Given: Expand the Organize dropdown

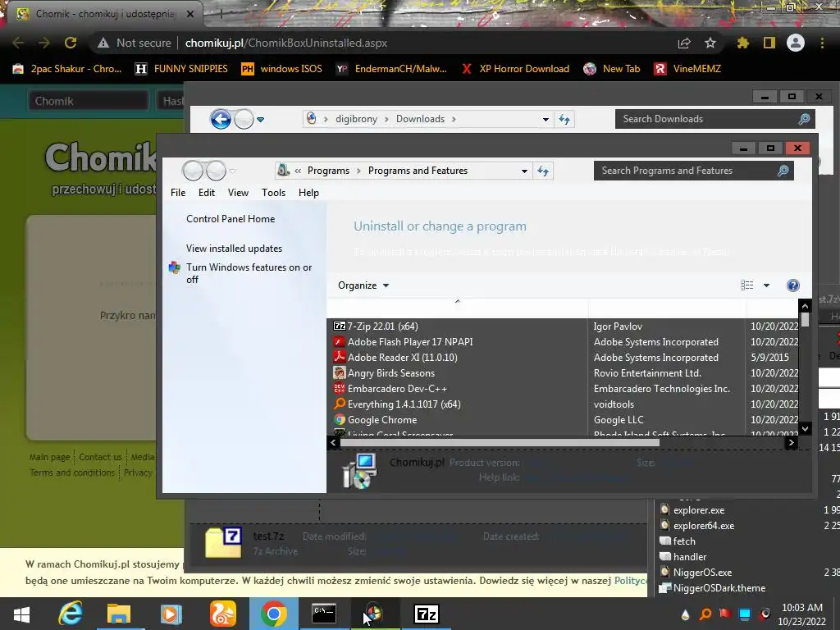Looking at the screenshot, I should coord(363,285).
